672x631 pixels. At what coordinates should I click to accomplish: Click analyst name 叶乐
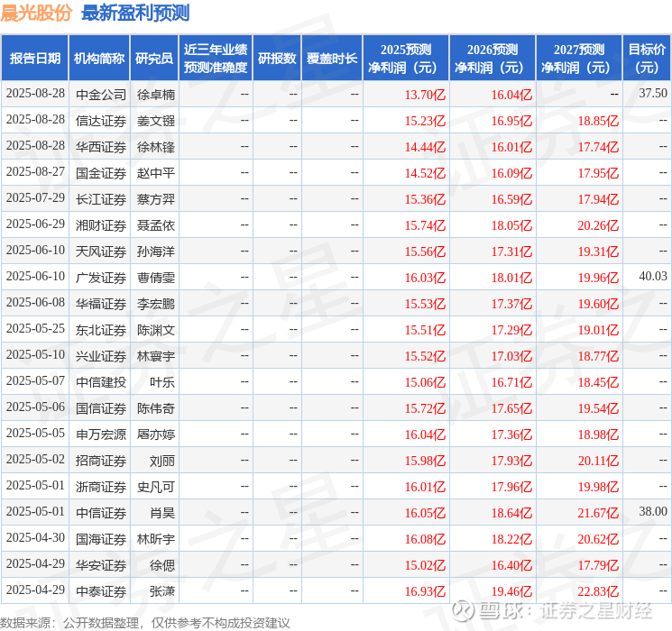click(162, 382)
